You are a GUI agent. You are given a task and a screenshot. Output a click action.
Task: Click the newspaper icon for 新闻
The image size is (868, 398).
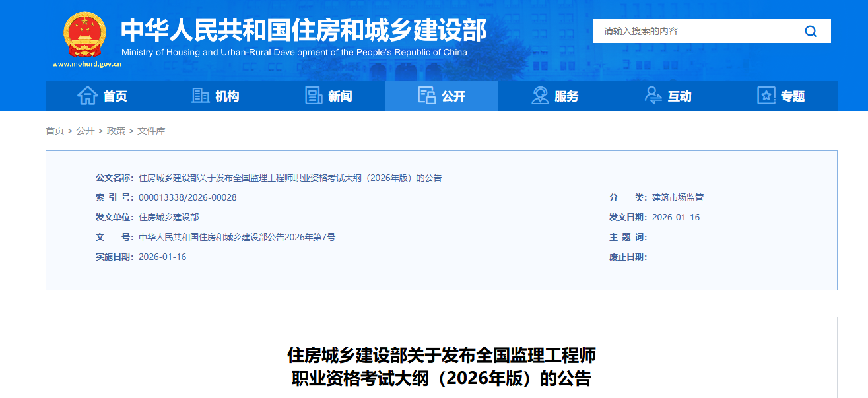point(314,96)
